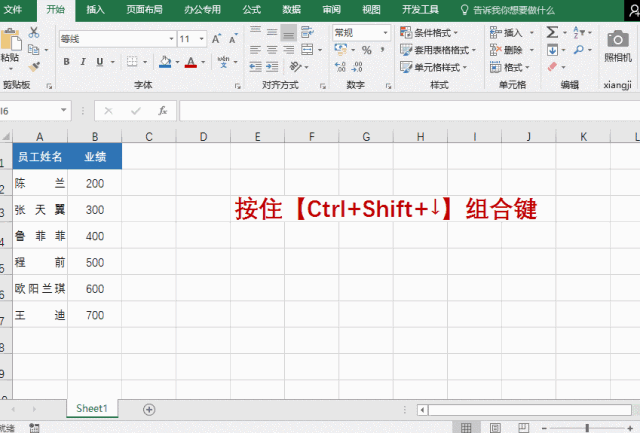Open the 条件格式 dropdown
Screen dimensions: 640x433
[429, 32]
